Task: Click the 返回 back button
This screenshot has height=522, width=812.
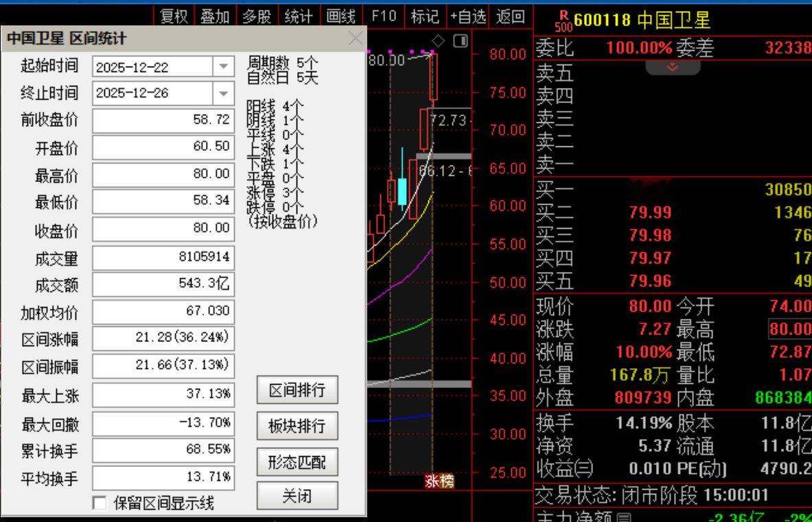Action: (510, 16)
